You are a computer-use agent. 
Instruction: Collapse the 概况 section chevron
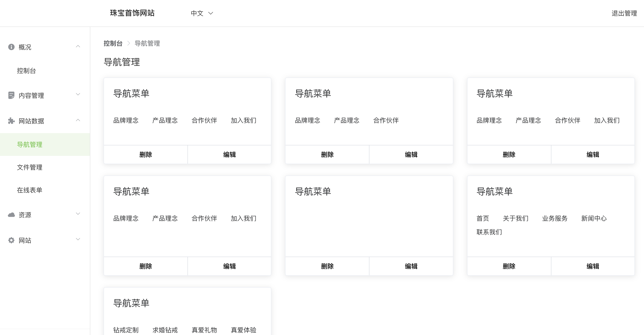coord(78,46)
